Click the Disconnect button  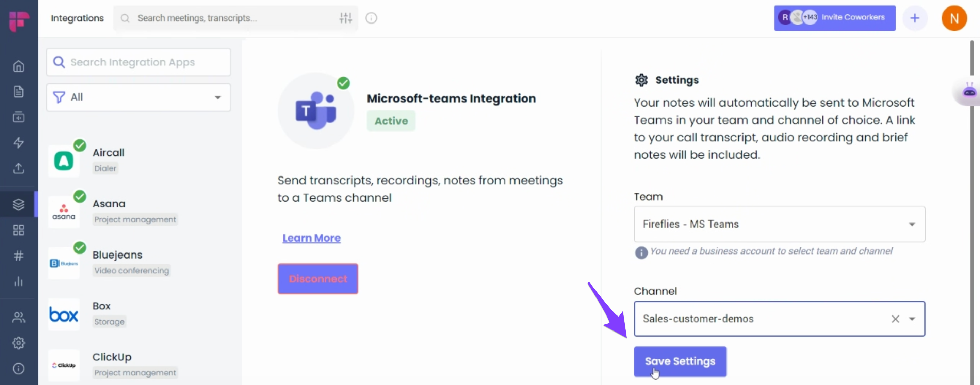point(318,278)
